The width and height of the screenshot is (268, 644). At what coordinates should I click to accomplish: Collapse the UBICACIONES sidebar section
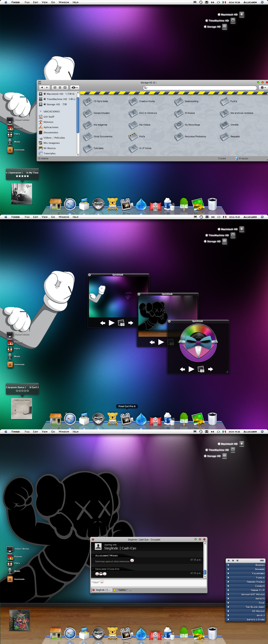click(x=41, y=112)
